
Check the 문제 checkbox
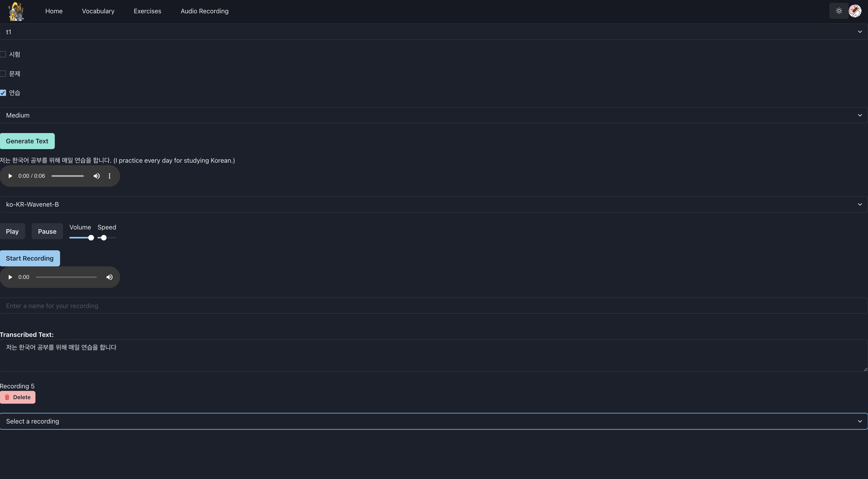click(x=3, y=73)
